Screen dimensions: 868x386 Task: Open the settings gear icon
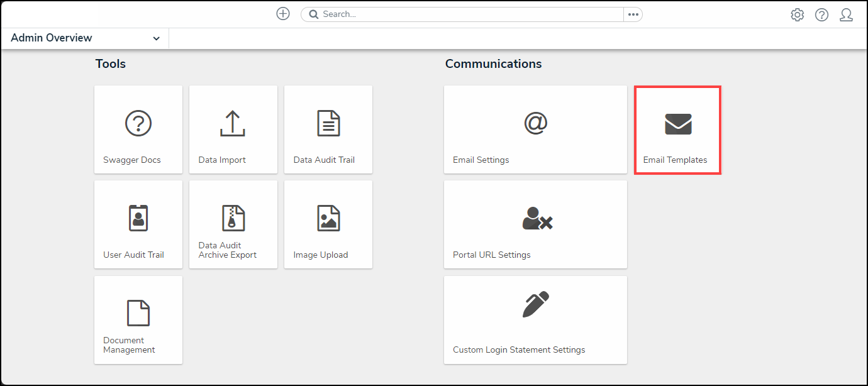pyautogui.click(x=797, y=15)
